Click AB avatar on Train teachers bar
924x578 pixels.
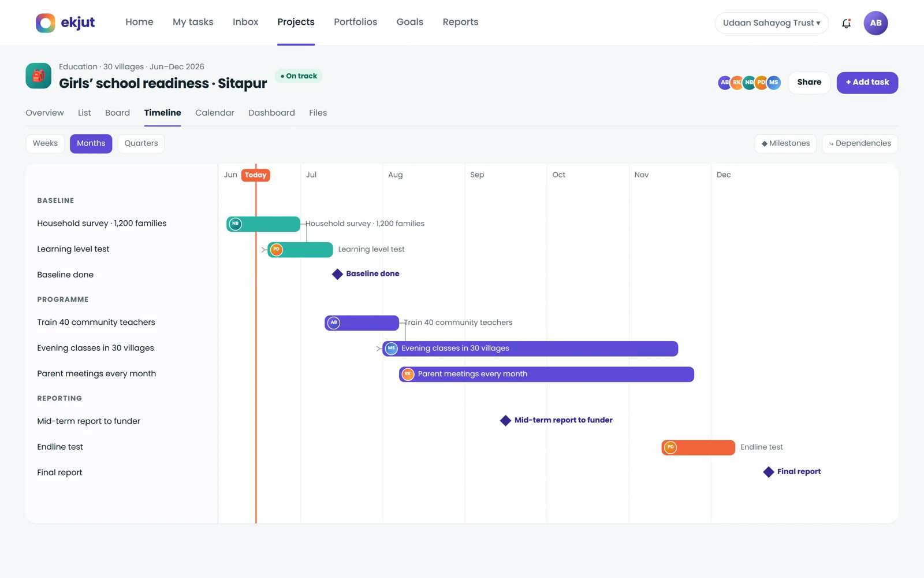click(334, 323)
